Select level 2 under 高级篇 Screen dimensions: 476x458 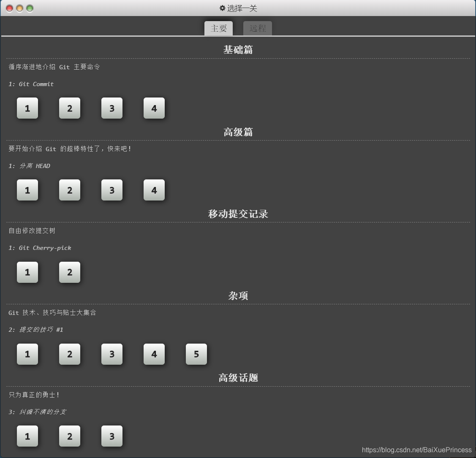70,190
